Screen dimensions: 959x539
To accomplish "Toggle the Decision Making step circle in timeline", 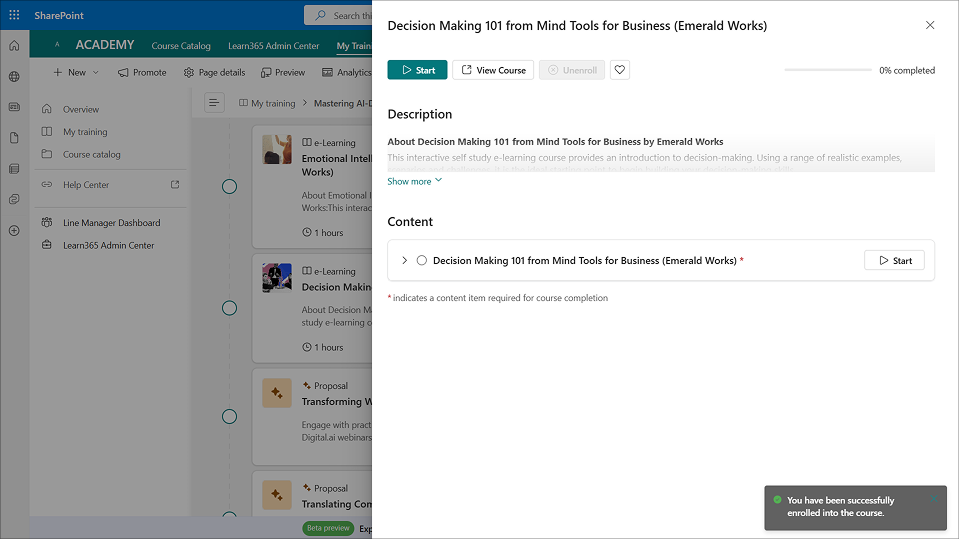I will tap(229, 308).
